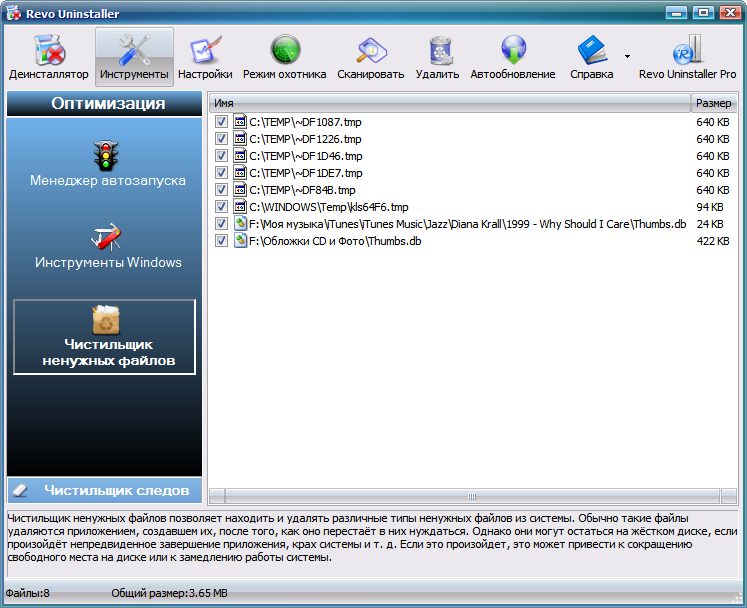Click the horizontal scrollbar left arrow
Screen dimensions: 747x608
(217, 496)
